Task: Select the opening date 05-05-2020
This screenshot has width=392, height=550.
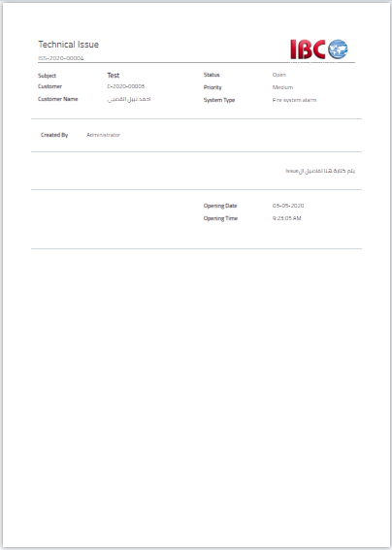Action: click(288, 206)
